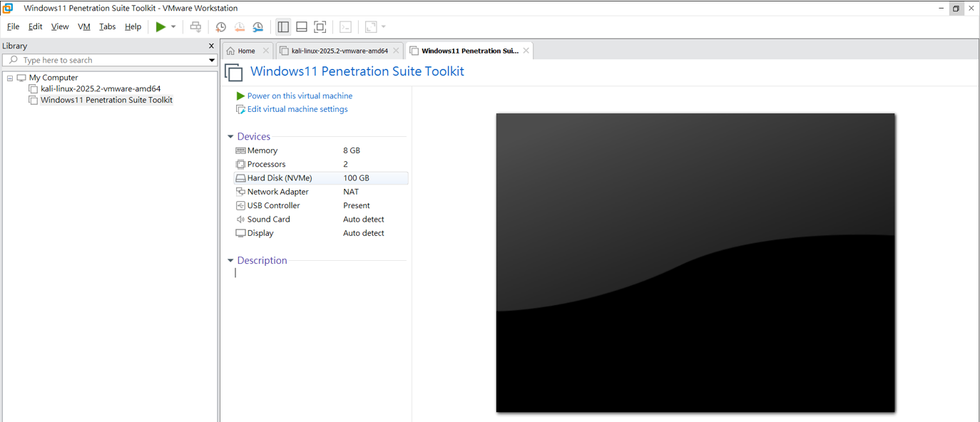This screenshot has width=980, height=422.
Task: Click the Take Snapshot toolbar icon
Action: [221, 27]
